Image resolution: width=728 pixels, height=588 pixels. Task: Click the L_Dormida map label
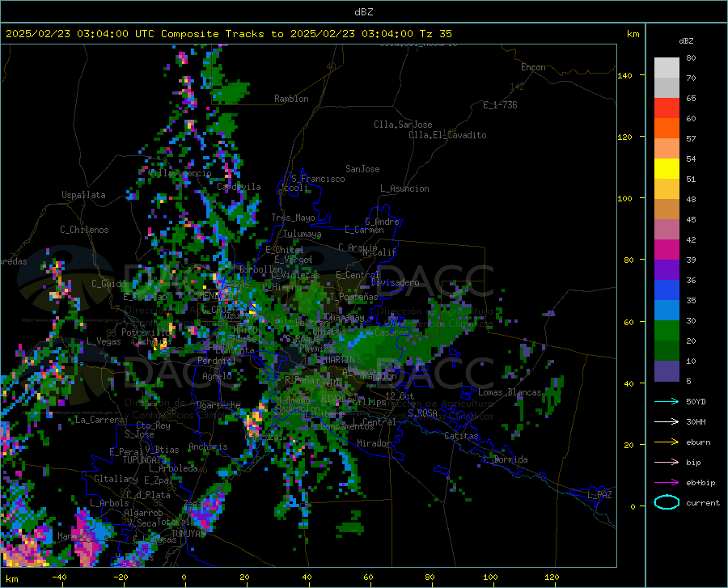(x=505, y=459)
